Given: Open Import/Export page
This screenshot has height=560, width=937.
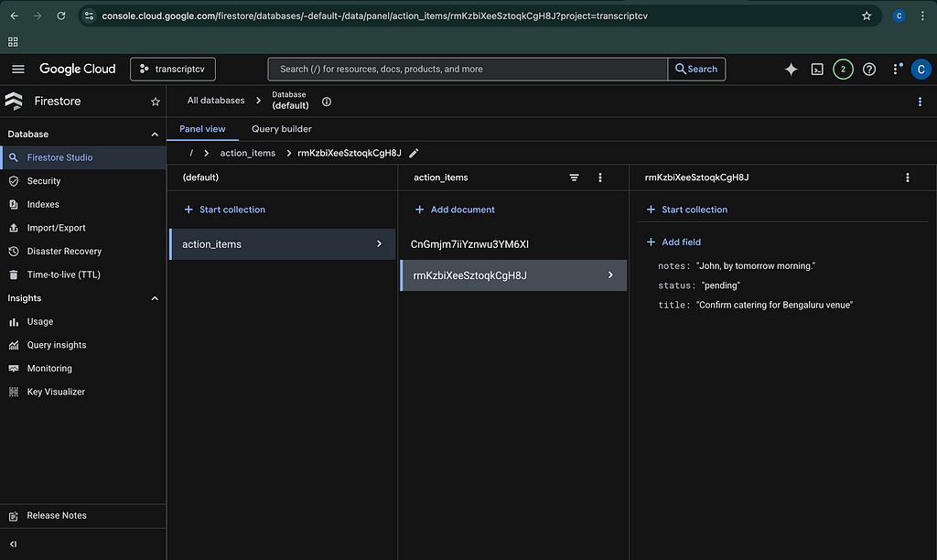Looking at the screenshot, I should point(83,228).
